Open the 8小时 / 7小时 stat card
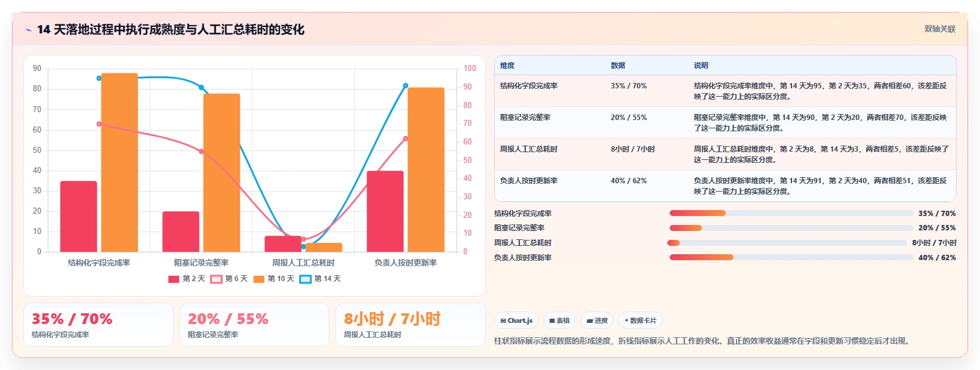The width and height of the screenshot is (980, 370). [411, 325]
